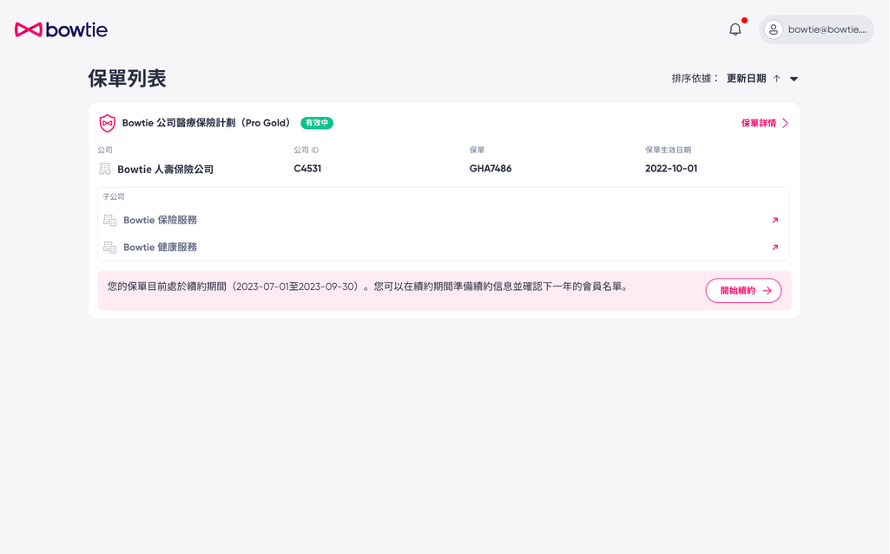The image size is (890, 554).
Task: Select the effective date 2022-10-01
Action: pyautogui.click(x=671, y=168)
